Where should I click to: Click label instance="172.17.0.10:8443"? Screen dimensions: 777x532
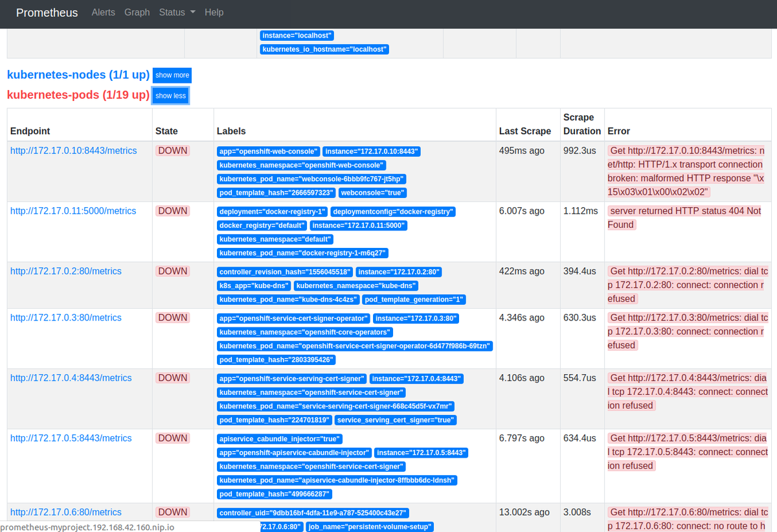[x=372, y=151]
